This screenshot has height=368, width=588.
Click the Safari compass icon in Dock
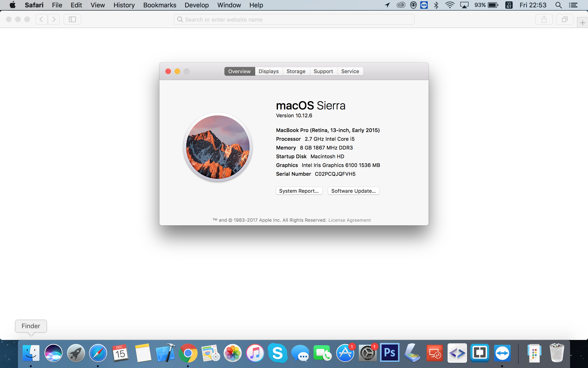tap(98, 353)
